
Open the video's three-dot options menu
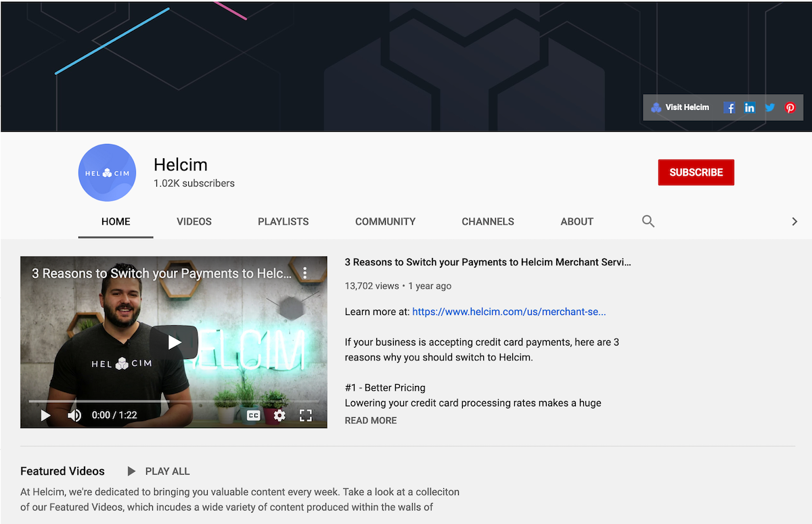(x=305, y=273)
